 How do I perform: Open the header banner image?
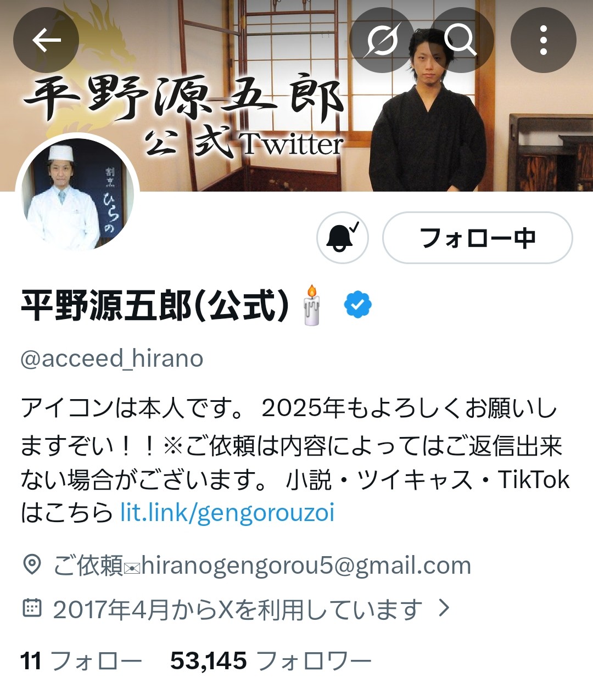296,96
